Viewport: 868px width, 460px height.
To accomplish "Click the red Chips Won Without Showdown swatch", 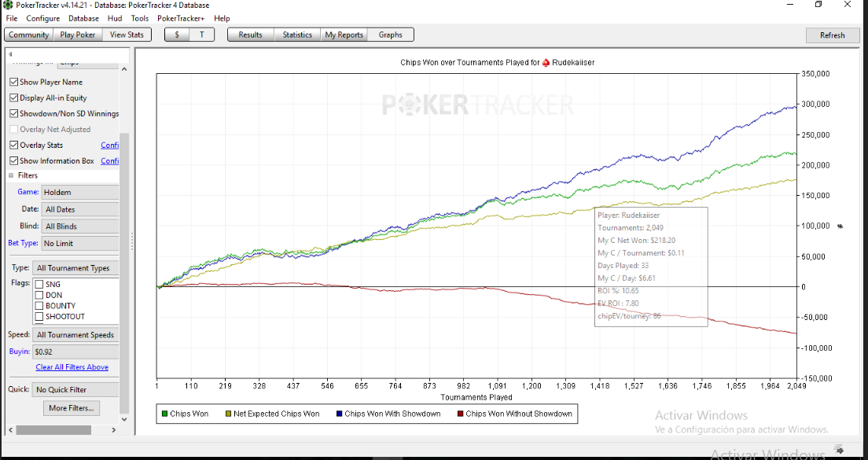I will click(461, 414).
